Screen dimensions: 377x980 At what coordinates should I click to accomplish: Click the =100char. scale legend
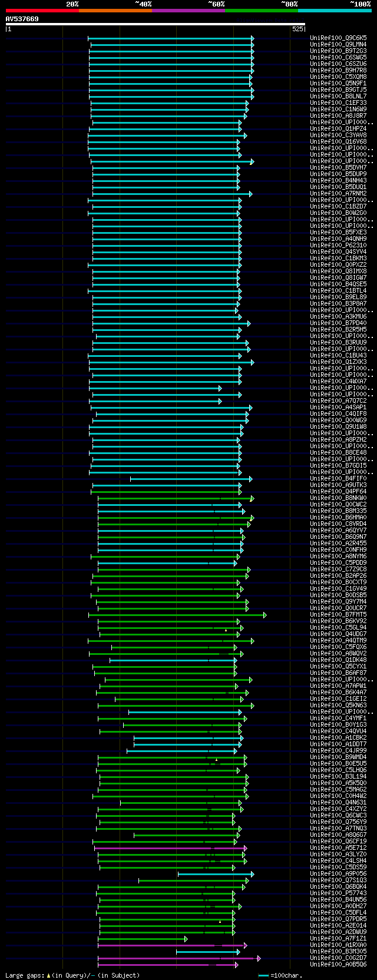[280, 975]
